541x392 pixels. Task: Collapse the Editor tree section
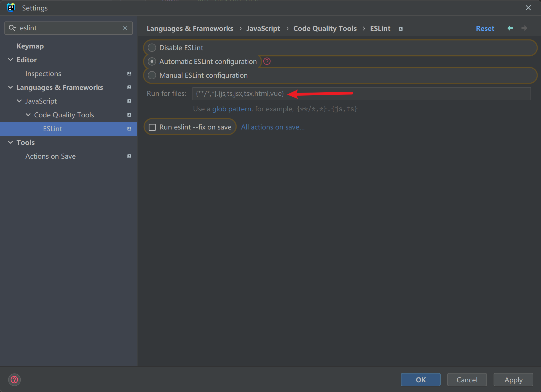click(x=10, y=60)
